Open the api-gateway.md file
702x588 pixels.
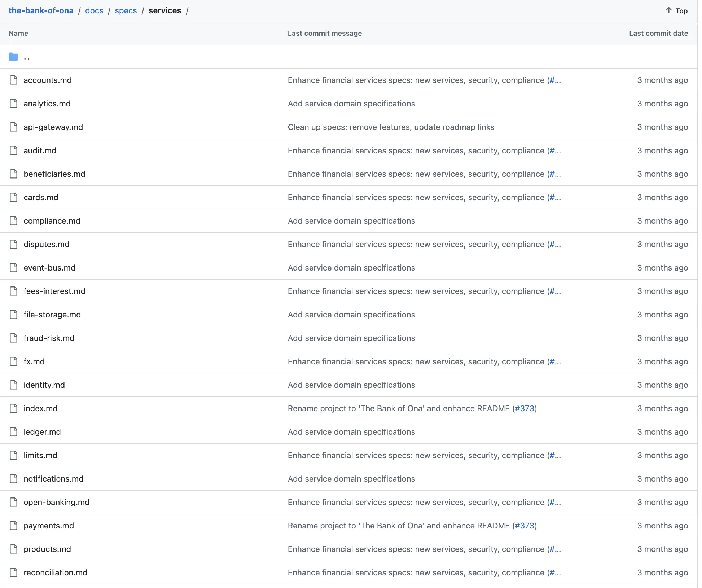[x=53, y=127]
